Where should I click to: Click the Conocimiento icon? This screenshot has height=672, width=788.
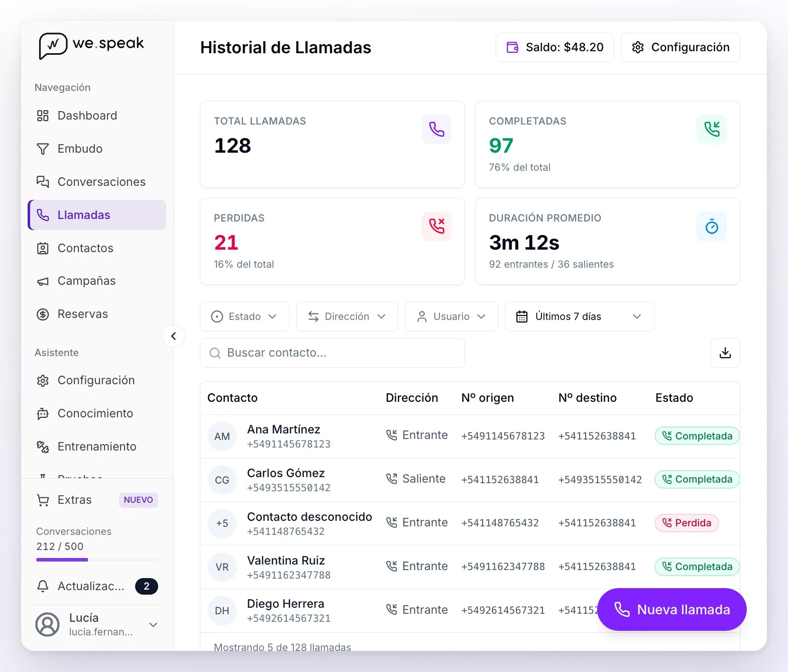pos(43,414)
